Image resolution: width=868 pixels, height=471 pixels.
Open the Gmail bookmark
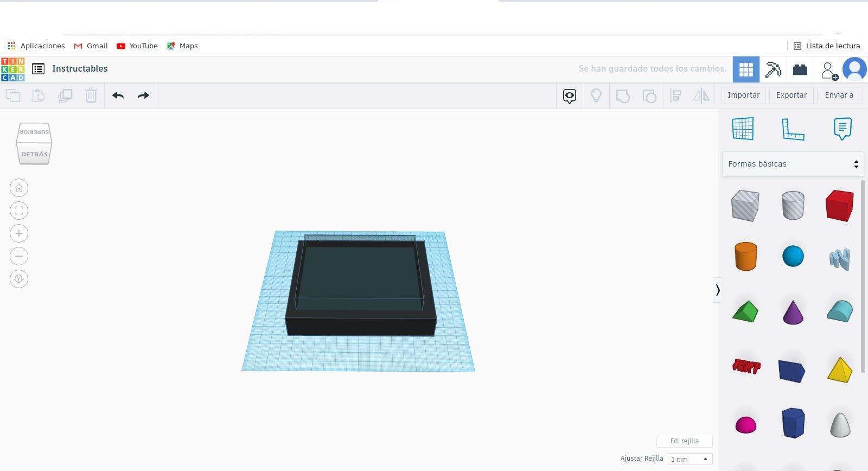(91, 46)
